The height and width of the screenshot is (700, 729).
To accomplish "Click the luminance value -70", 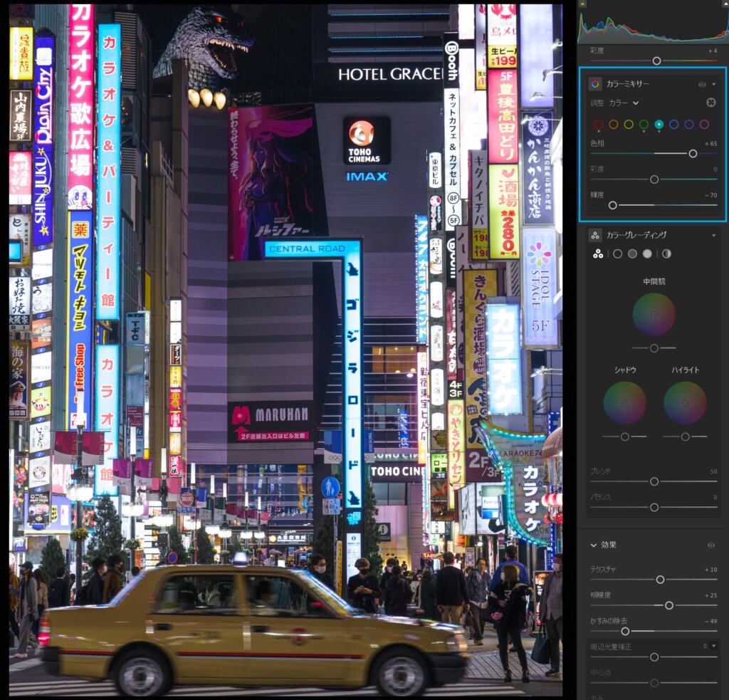I will pyautogui.click(x=711, y=195).
